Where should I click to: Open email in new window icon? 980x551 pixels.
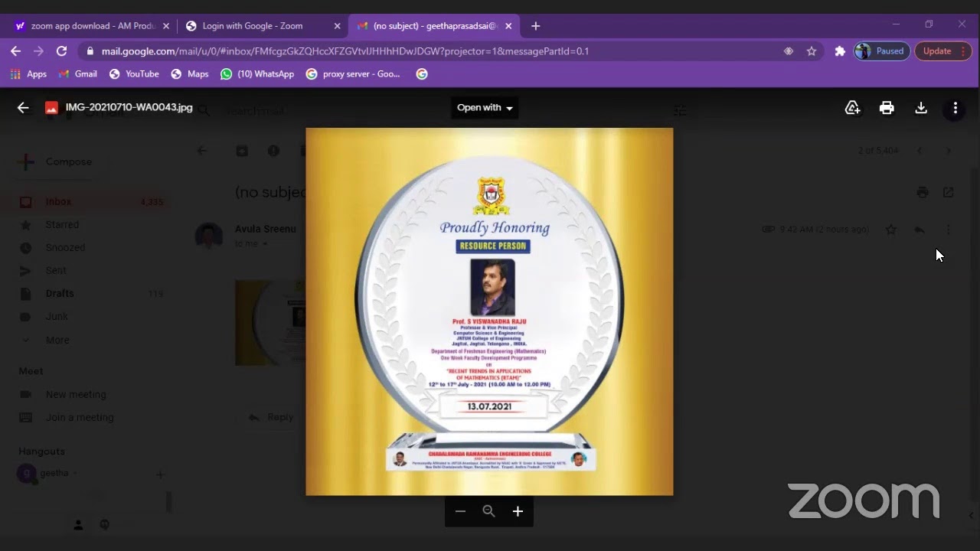[x=949, y=193]
